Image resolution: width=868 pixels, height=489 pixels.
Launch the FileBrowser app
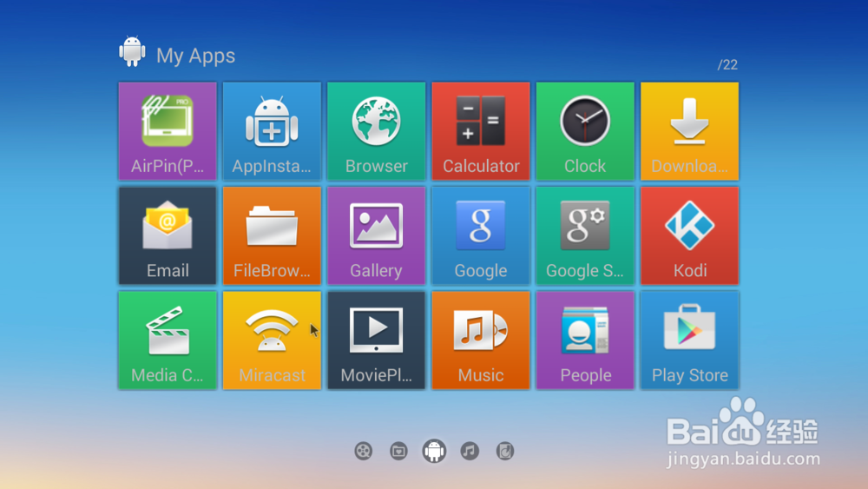coord(272,236)
